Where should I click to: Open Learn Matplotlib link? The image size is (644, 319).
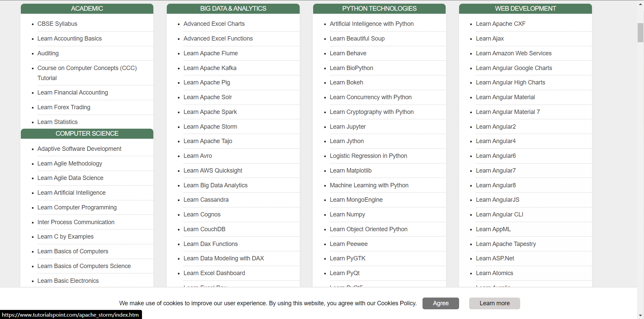pos(351,171)
